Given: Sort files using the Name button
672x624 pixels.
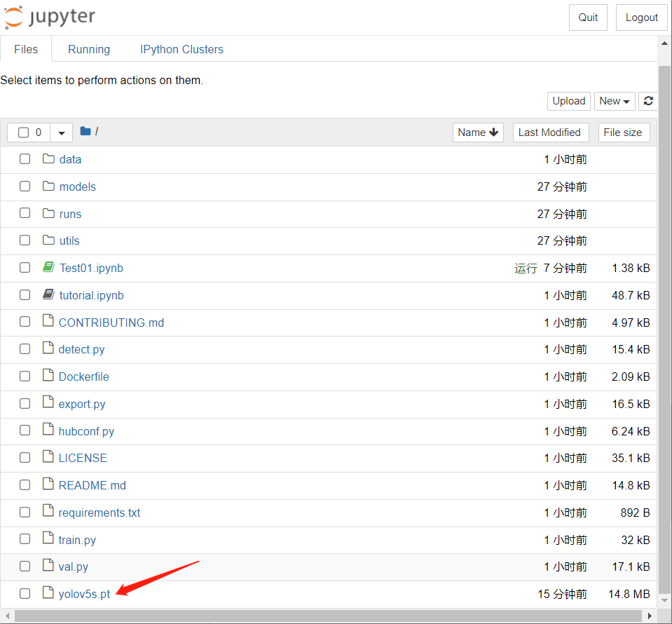Looking at the screenshot, I should coord(478,133).
